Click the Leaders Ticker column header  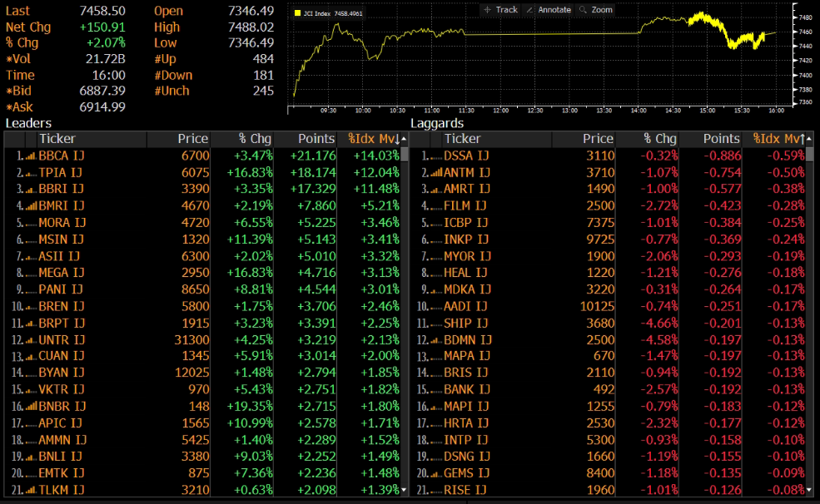click(x=57, y=139)
